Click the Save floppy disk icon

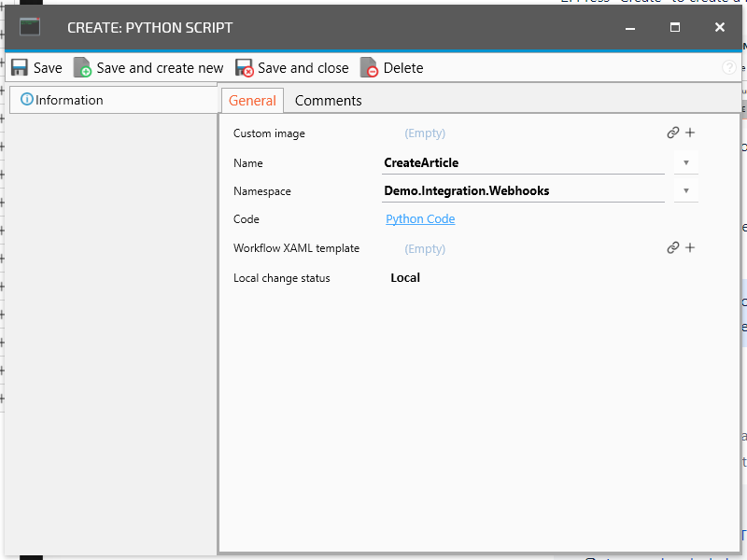coord(20,68)
